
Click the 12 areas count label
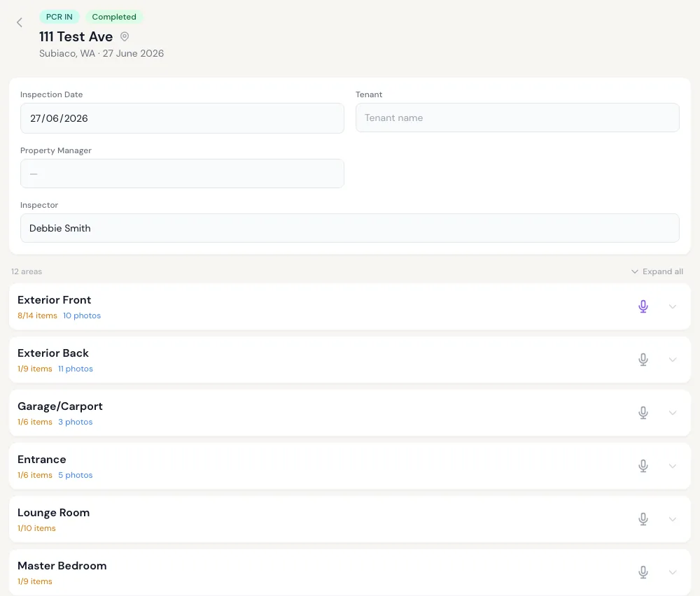pyautogui.click(x=27, y=271)
